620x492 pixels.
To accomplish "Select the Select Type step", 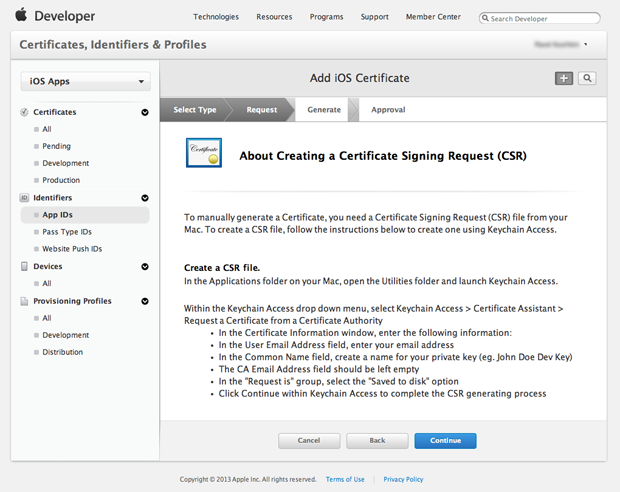I will 195,110.
